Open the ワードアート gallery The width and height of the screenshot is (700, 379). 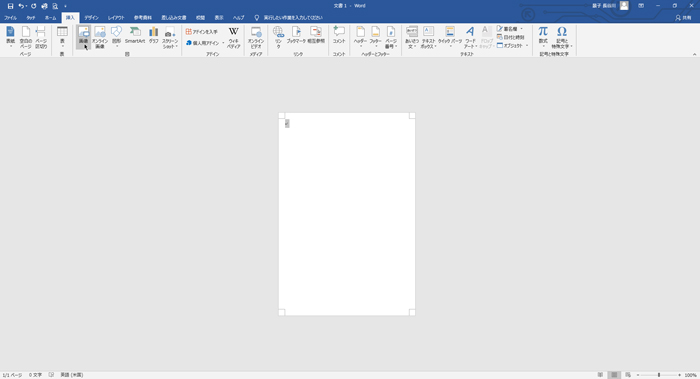tap(470, 37)
